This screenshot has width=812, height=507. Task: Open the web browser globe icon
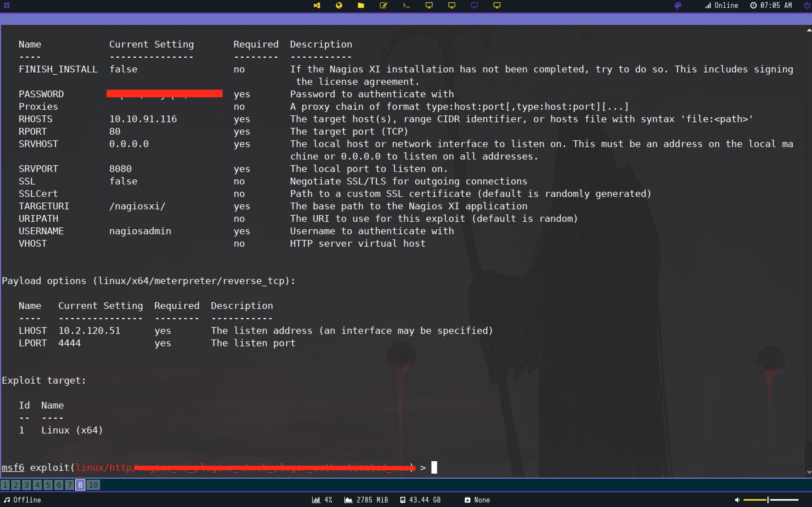tap(339, 5)
